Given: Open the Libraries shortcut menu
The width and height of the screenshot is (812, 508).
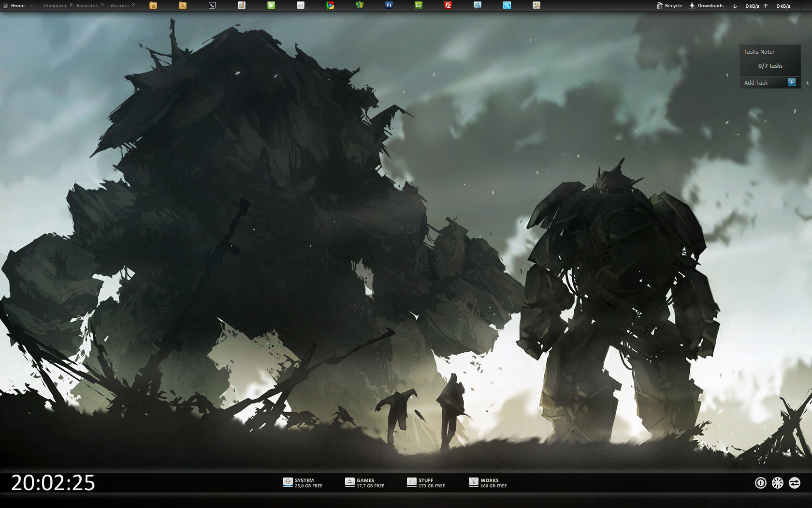Looking at the screenshot, I should (118, 6).
